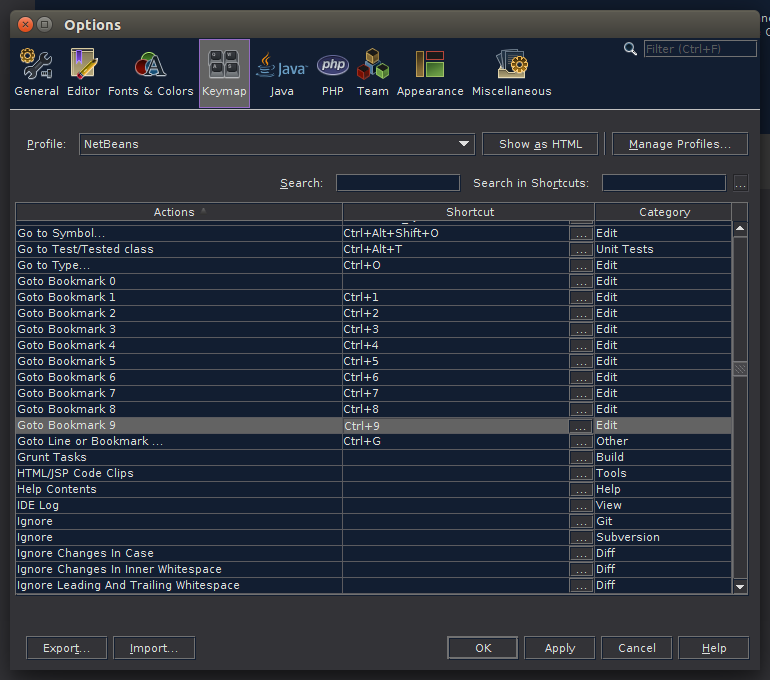Open the Profile dropdown showing NetBeans
770x680 pixels.
pos(277,144)
